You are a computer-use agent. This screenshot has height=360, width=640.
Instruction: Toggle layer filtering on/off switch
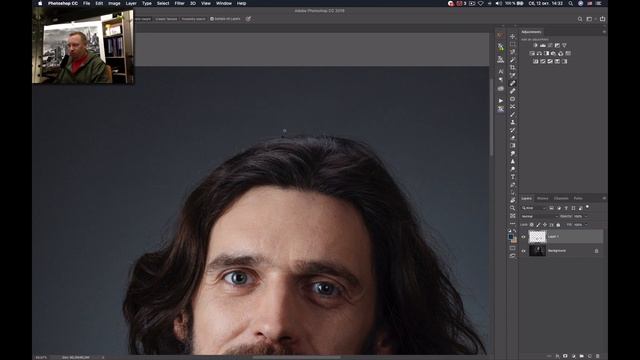587,207
